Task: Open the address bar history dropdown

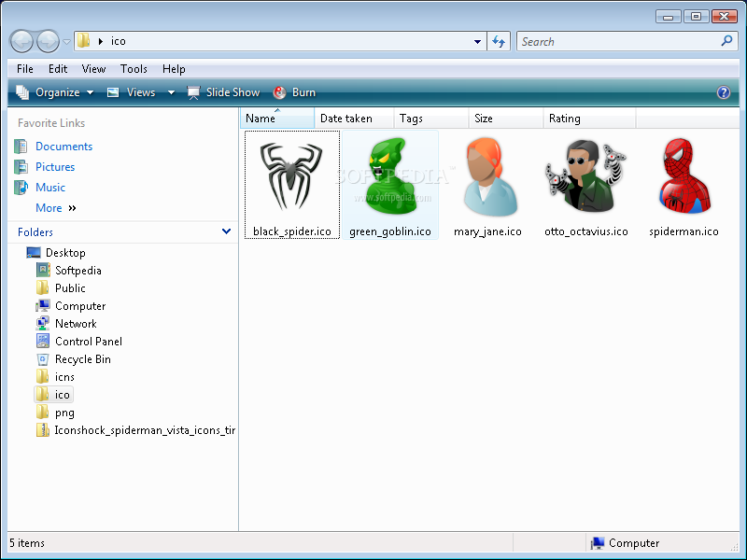Action: click(477, 42)
